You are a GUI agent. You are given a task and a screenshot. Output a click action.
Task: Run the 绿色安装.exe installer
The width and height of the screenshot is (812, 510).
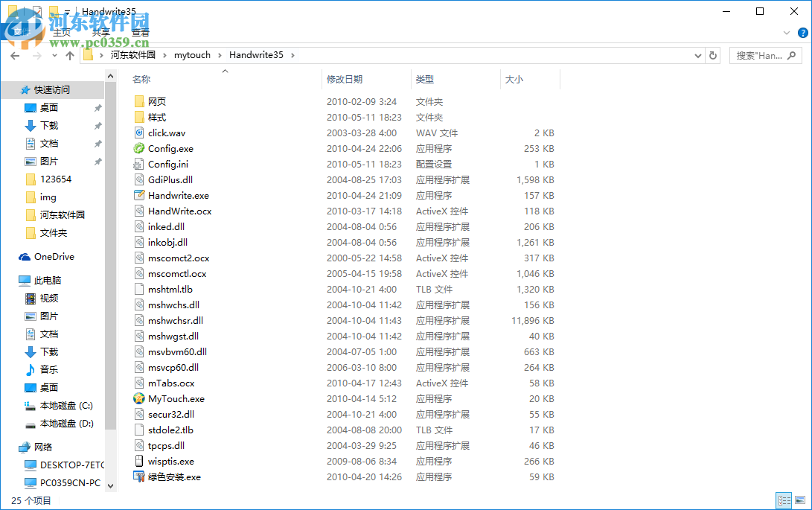point(173,476)
